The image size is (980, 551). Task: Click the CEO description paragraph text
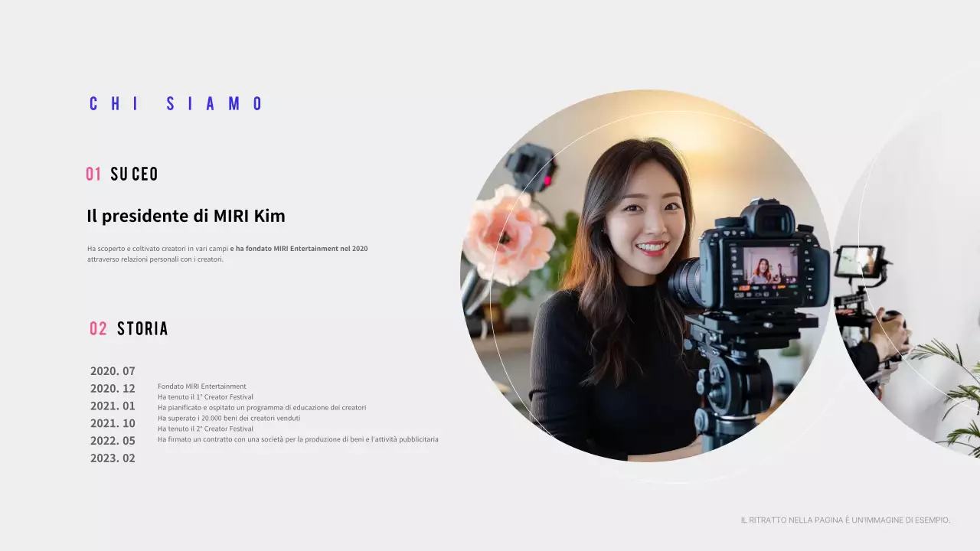(227, 254)
